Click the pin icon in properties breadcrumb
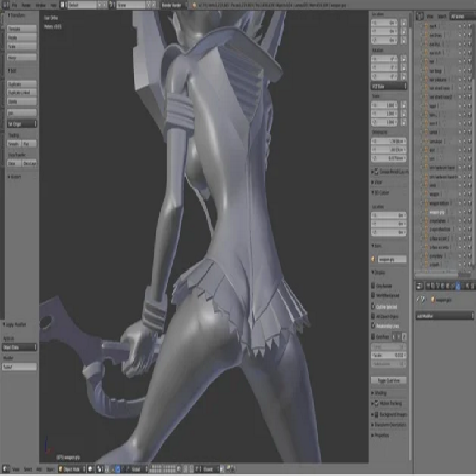The width and height of the screenshot is (476, 476). pos(419,300)
